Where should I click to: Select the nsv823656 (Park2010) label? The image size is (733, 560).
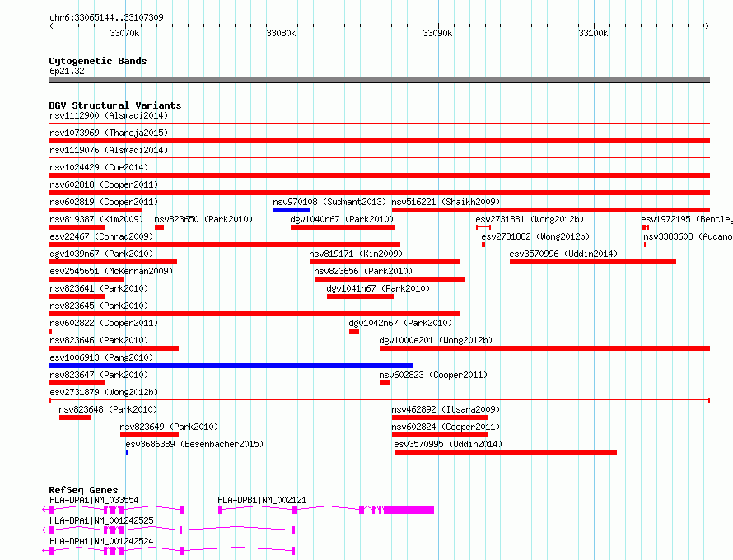pyautogui.click(x=363, y=271)
